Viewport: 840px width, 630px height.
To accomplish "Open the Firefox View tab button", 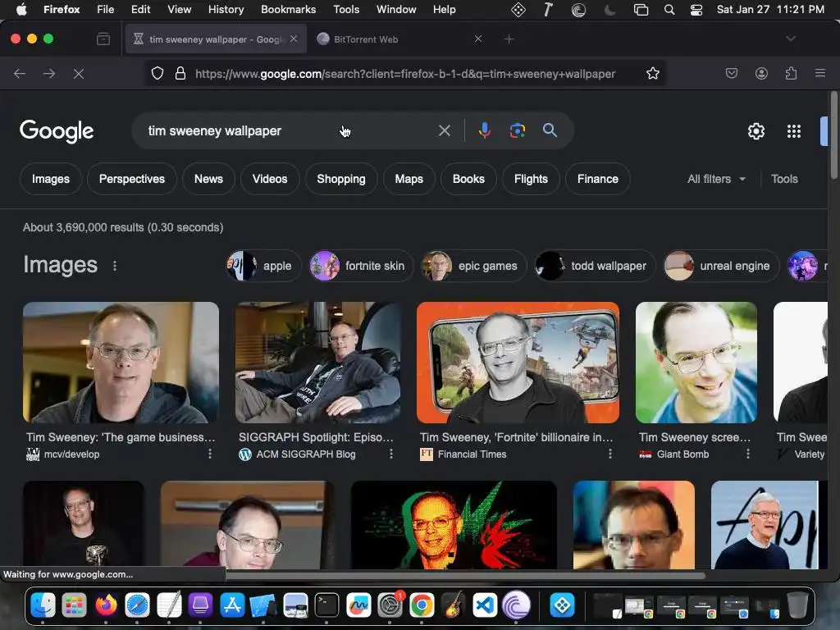I will 103,39.
